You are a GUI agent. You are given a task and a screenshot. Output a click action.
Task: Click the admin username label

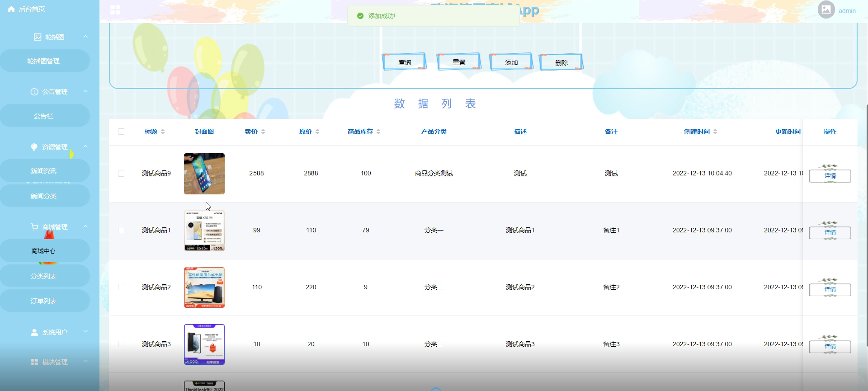click(x=847, y=11)
